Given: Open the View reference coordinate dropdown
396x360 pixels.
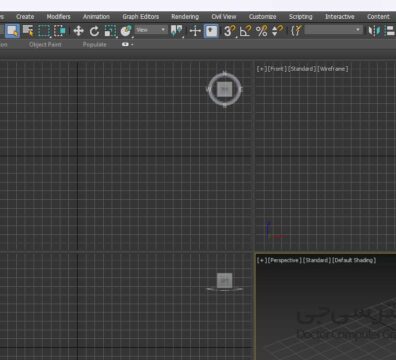Looking at the screenshot, I should pos(151,30).
